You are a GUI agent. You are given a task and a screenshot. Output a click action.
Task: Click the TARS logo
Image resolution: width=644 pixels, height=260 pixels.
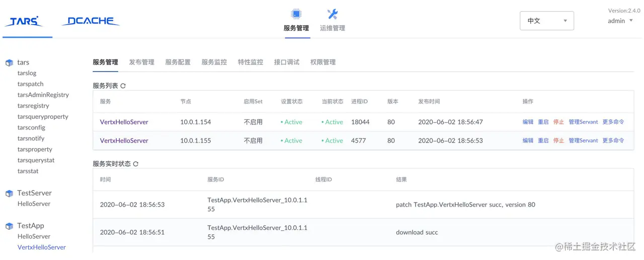pos(24,21)
